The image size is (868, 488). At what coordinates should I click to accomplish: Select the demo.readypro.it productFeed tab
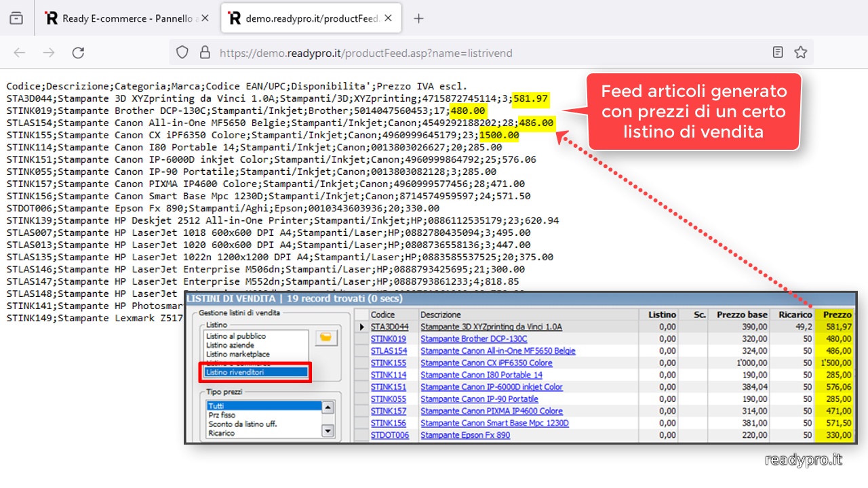click(313, 18)
